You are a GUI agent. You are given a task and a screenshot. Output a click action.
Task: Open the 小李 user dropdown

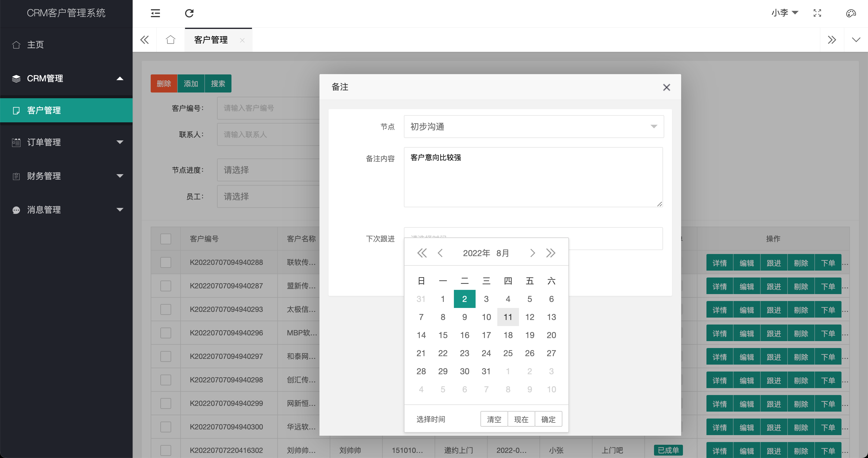point(785,13)
